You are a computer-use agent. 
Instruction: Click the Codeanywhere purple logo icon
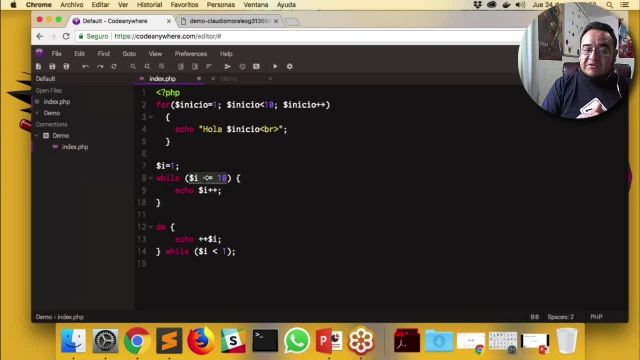click(x=39, y=53)
